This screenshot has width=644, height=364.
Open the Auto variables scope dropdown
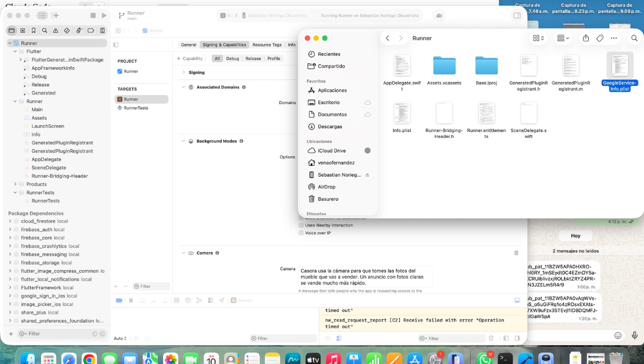coord(120,338)
